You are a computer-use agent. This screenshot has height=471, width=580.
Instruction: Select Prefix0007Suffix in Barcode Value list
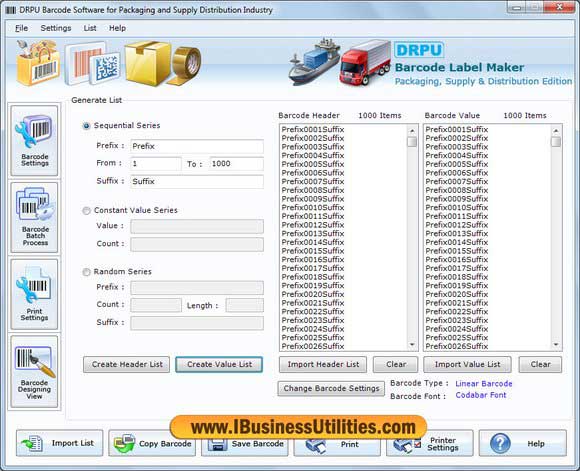(457, 182)
